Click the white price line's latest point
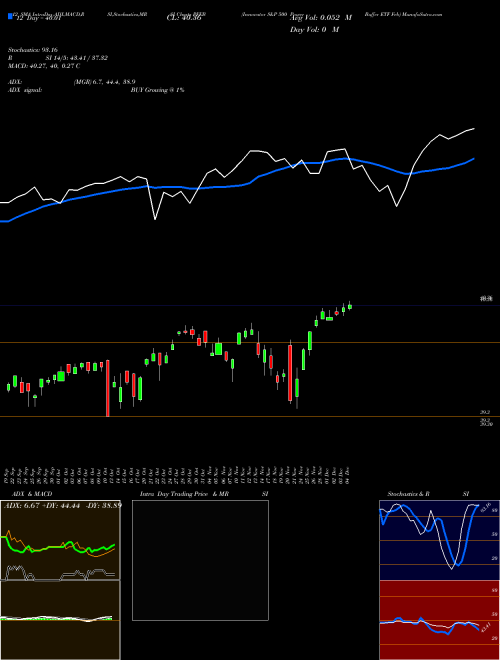This screenshot has height=660, width=500. point(474,128)
